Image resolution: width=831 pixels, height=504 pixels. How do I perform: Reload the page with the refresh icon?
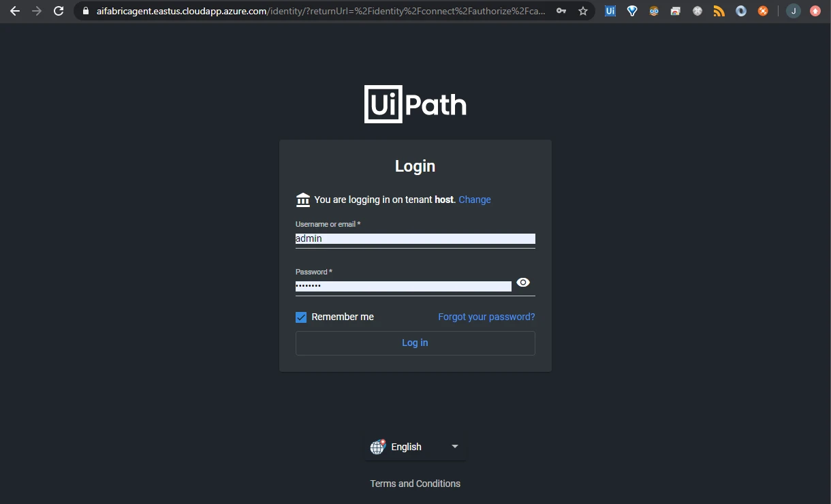click(x=59, y=11)
